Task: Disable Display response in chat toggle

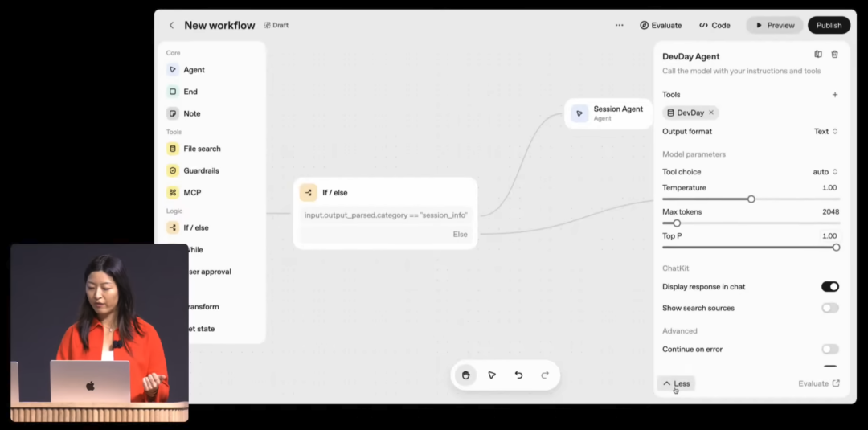Action: coord(829,287)
